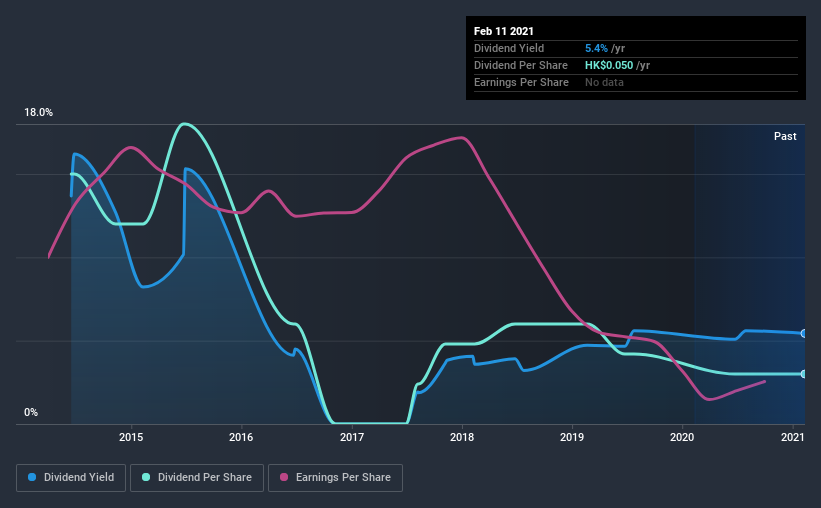Click the Feb 11 2021 tooltip date
Image resolution: width=821 pixels, height=508 pixels.
504,31
